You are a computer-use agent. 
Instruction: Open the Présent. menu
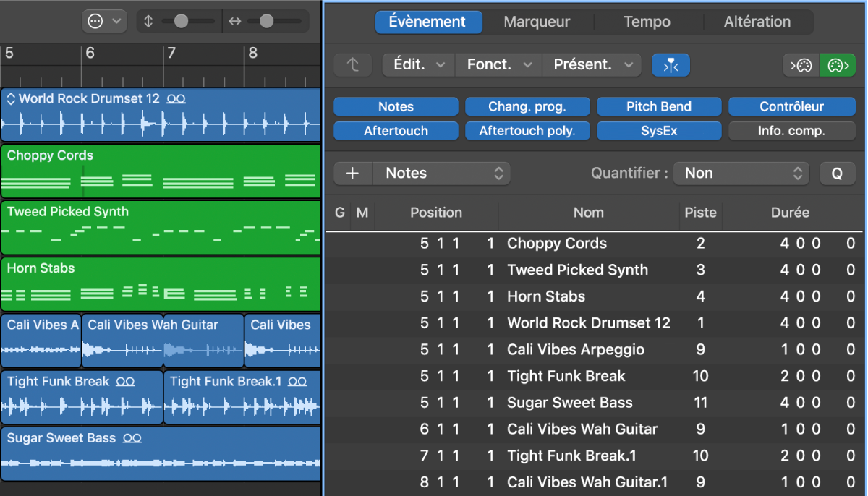click(591, 65)
